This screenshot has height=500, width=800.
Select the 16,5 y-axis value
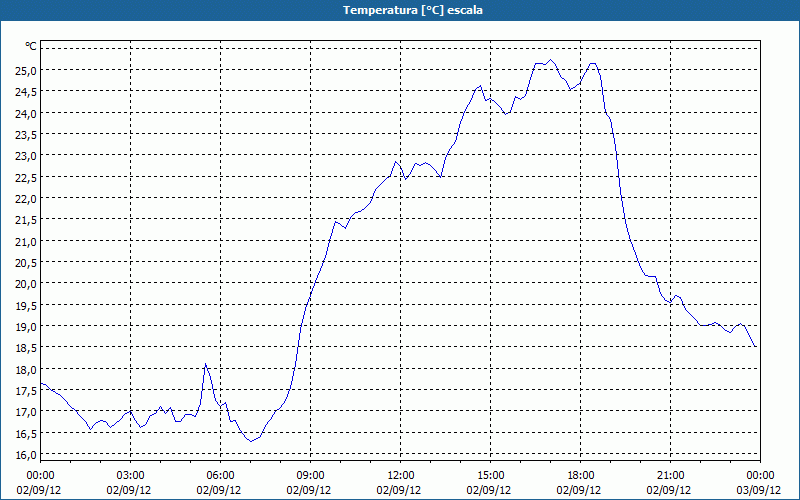click(x=27, y=433)
